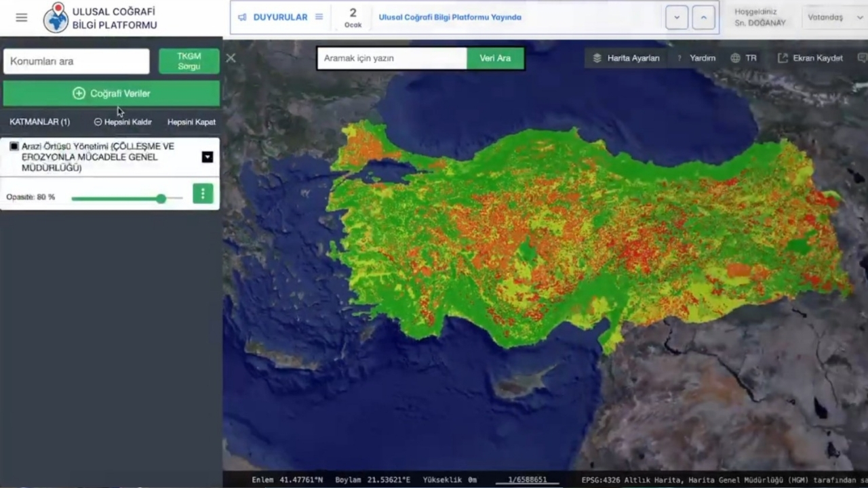Show previous announcement with up chevron
The image size is (868, 488).
coord(704,18)
